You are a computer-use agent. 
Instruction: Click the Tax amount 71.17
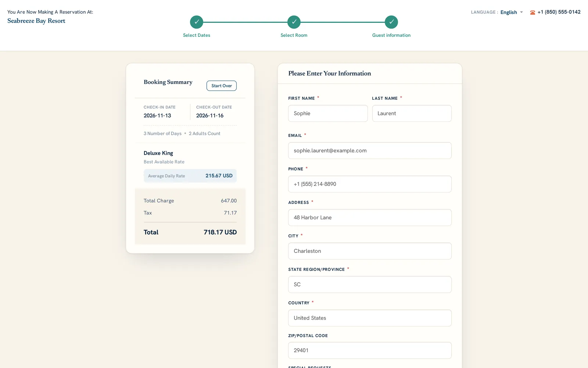[x=230, y=213]
